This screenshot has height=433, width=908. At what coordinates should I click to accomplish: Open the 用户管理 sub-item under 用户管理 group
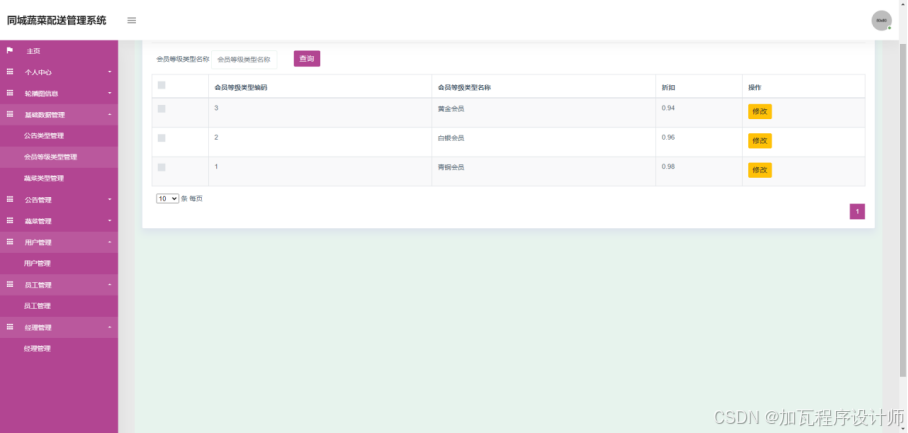pos(37,263)
